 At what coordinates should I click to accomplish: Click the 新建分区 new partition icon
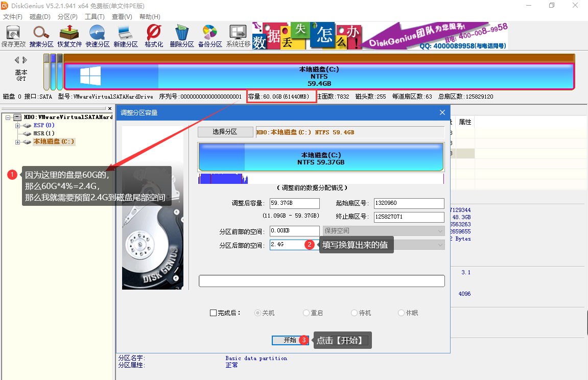tap(126, 36)
